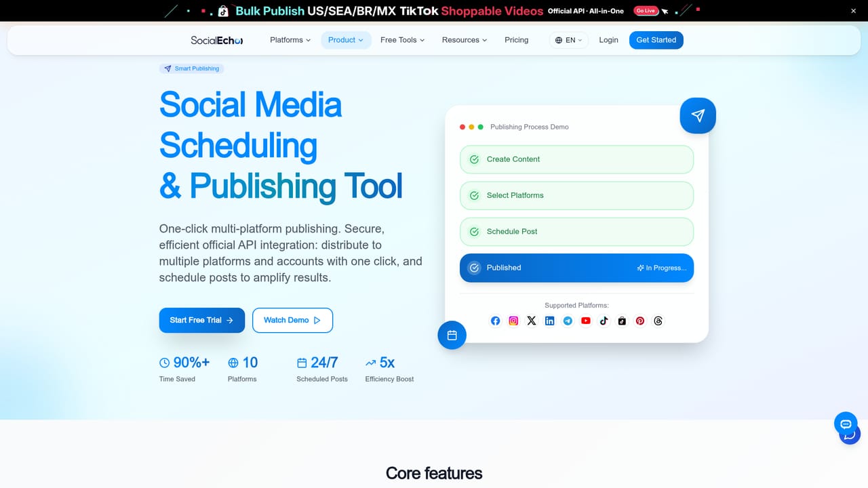The width and height of the screenshot is (868, 488).
Task: Click the Supported Platforms label
Action: point(576,306)
